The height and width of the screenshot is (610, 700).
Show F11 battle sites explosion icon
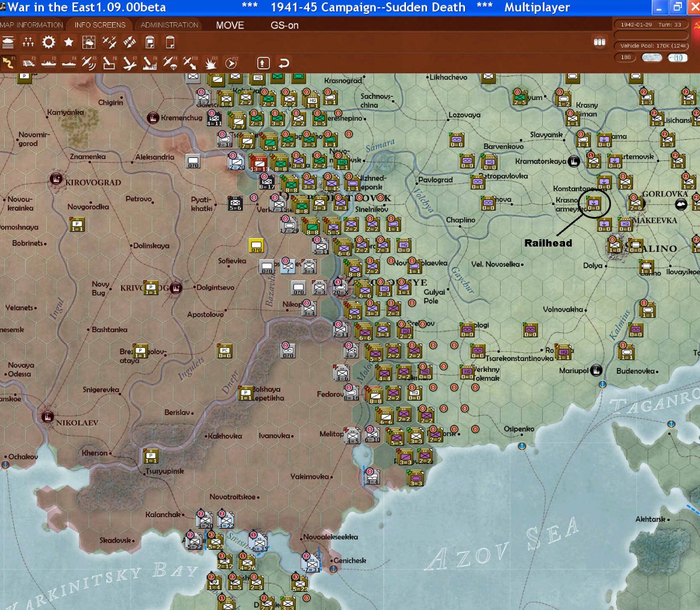pos(210,63)
